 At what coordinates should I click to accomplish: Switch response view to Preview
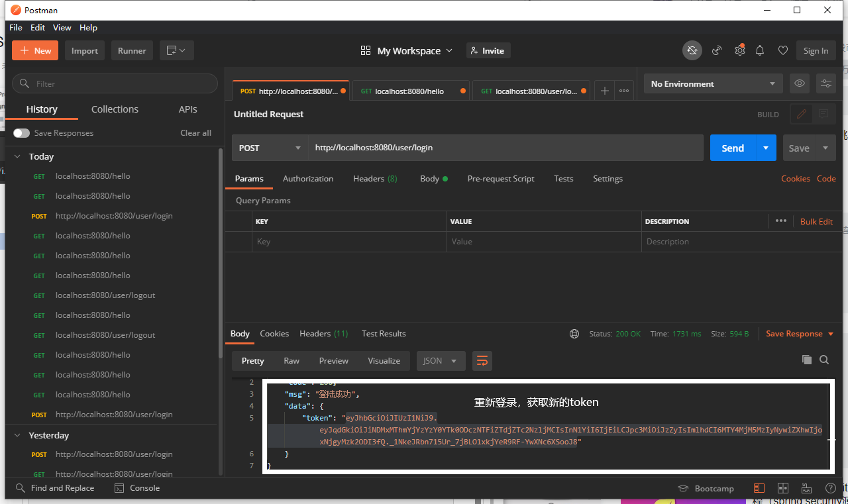coord(334,361)
